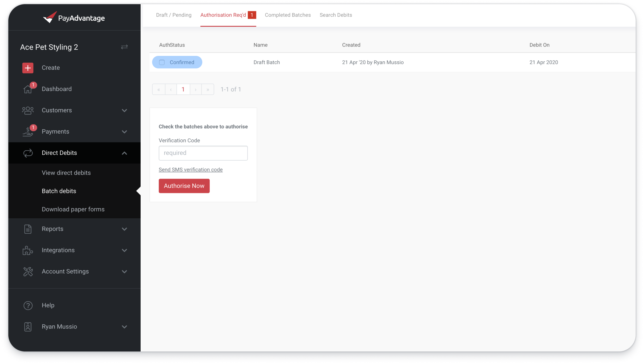Image resolution: width=644 pixels, height=364 pixels.
Task: Click the Direct Debits circular arrows icon
Action: [28, 153]
